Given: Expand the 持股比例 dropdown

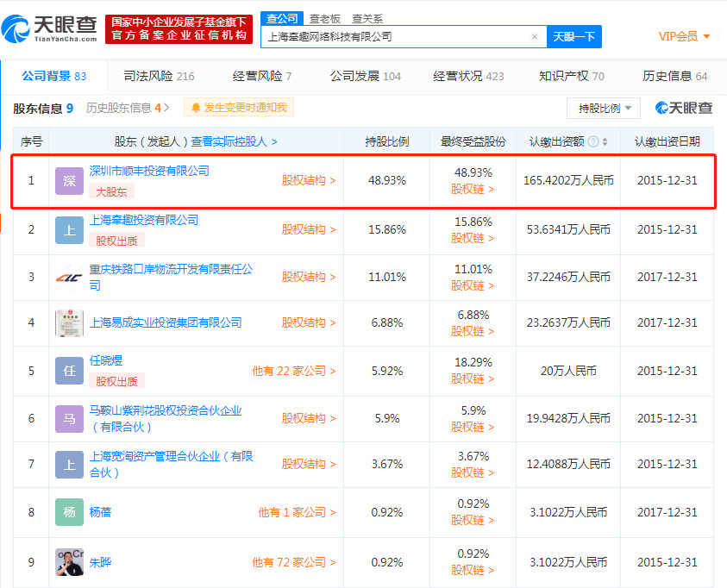Looking at the screenshot, I should [604, 109].
